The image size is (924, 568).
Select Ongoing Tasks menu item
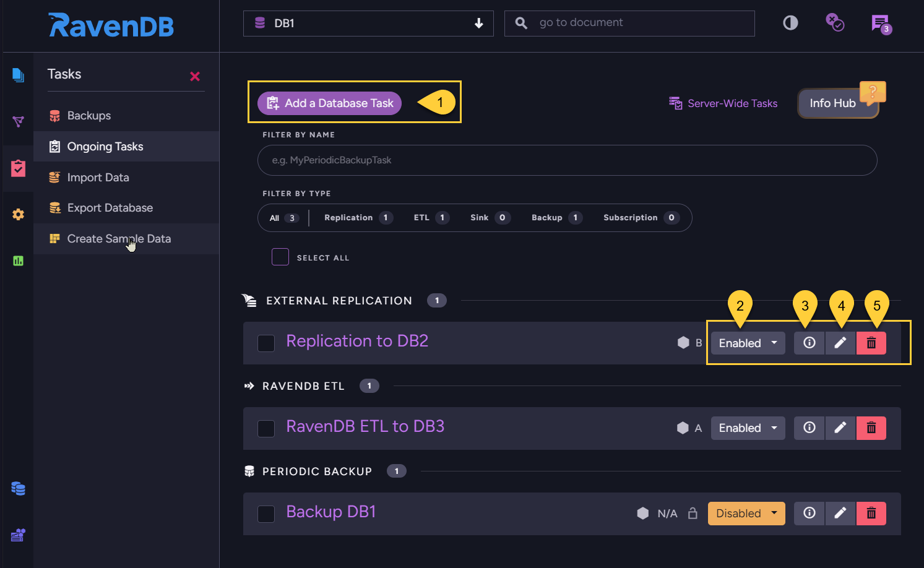tap(126, 147)
